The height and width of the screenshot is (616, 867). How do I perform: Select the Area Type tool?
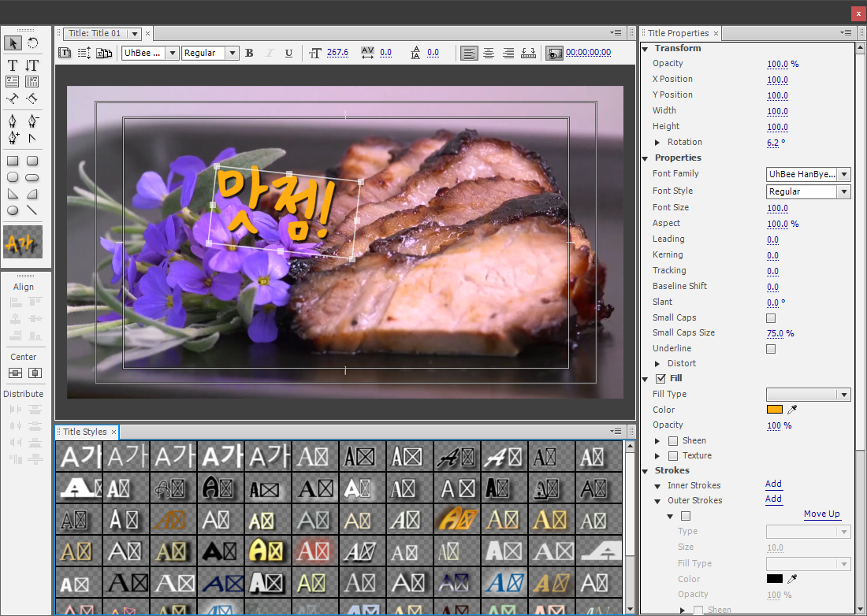(x=13, y=82)
